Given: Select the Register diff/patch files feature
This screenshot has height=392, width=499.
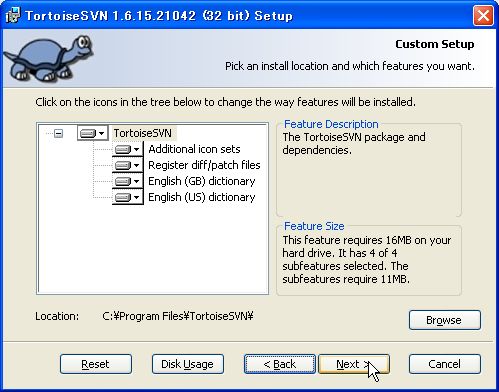Looking at the screenshot, I should [x=204, y=165].
